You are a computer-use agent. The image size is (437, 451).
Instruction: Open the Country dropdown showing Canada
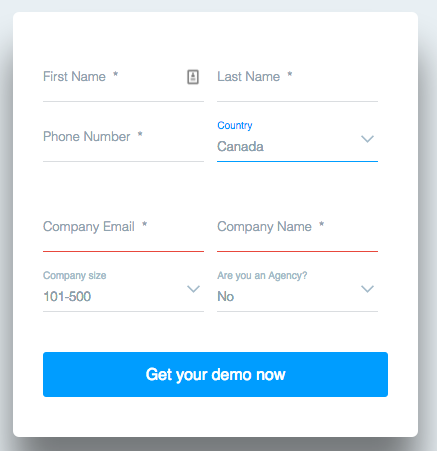[297, 141]
